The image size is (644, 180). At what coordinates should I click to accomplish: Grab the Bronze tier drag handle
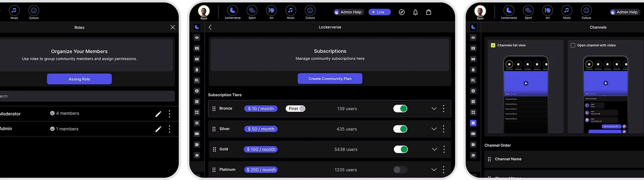tap(214, 109)
